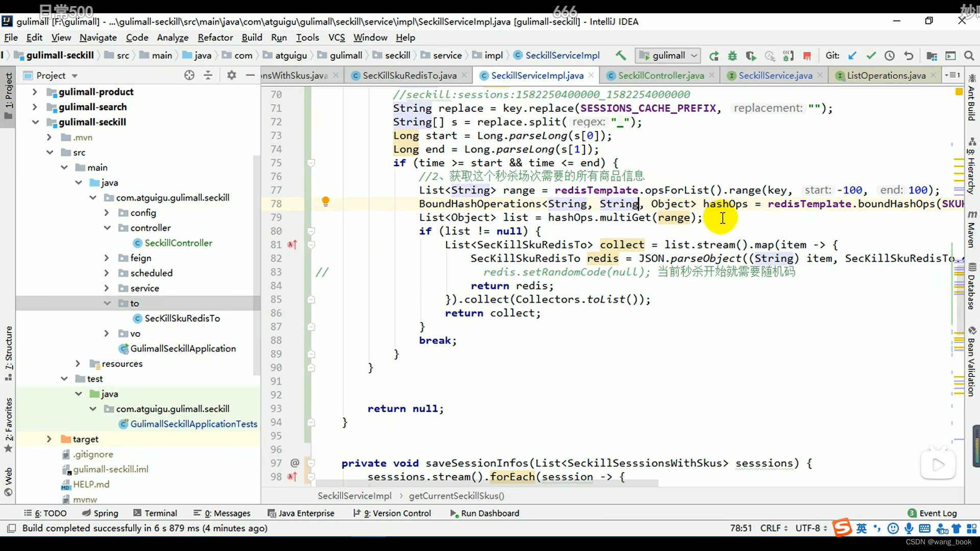Show Git history clock icon
Image resolution: width=980 pixels, height=551 pixels.
tap(890, 56)
